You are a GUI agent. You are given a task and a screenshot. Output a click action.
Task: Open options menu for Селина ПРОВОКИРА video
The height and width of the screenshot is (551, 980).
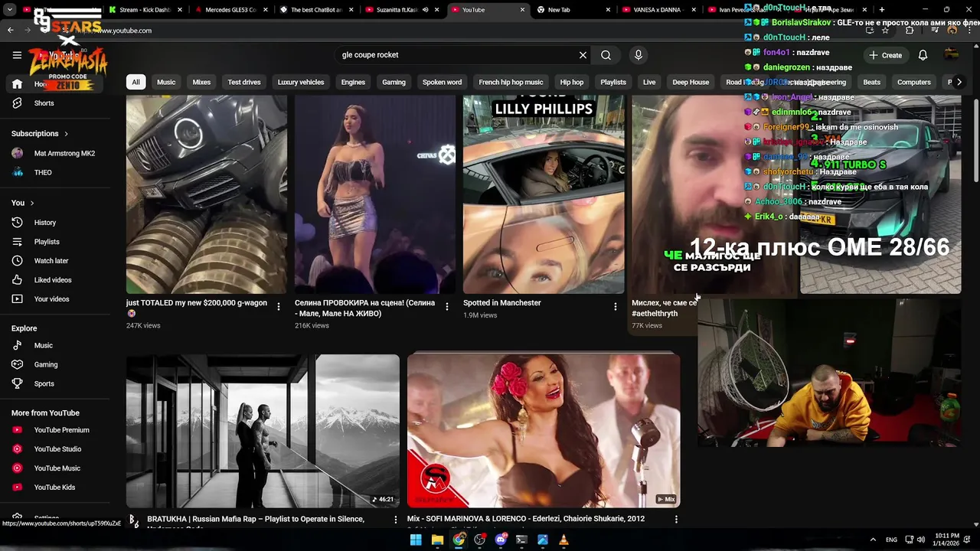click(x=447, y=307)
